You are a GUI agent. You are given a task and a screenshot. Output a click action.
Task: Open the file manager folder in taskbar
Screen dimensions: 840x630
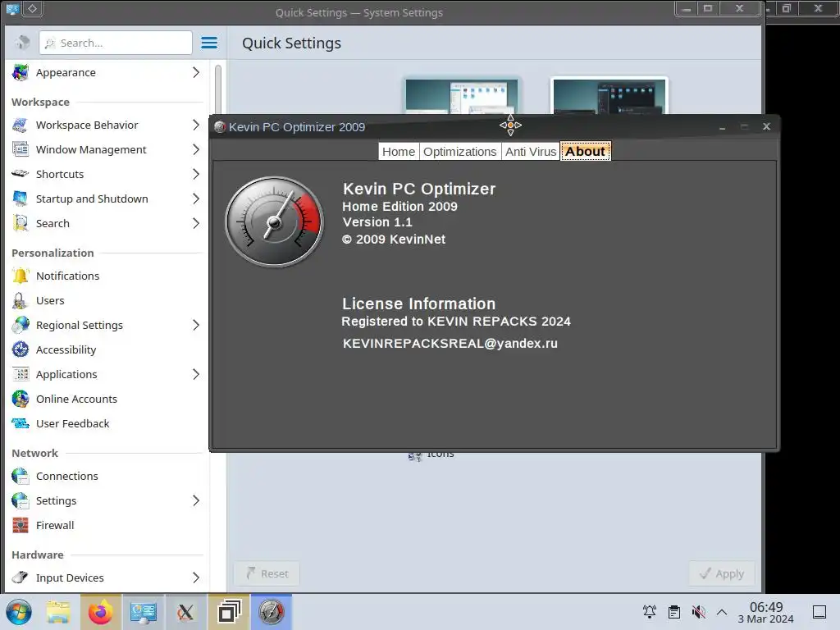tap(58, 612)
